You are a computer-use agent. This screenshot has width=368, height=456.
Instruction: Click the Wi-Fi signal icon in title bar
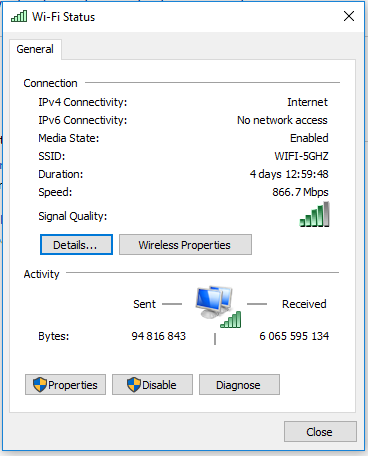click(x=19, y=16)
